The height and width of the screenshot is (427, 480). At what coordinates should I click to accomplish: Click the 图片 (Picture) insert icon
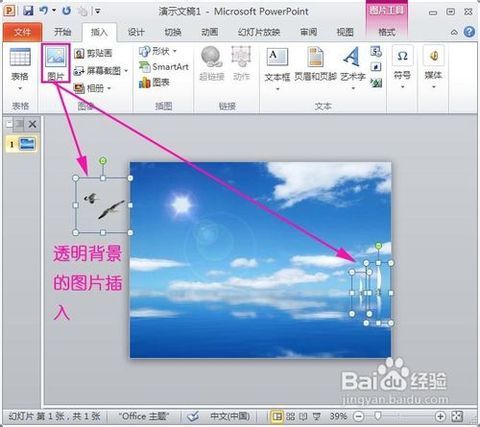[56, 63]
